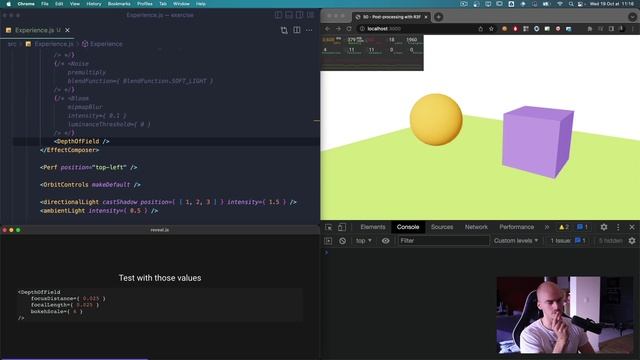Focus the console Filter input field
This screenshot has width=640, height=360.
pos(444,241)
